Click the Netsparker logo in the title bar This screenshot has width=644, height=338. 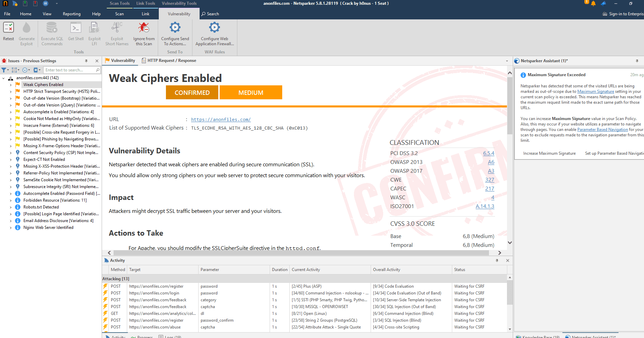coord(5,3)
